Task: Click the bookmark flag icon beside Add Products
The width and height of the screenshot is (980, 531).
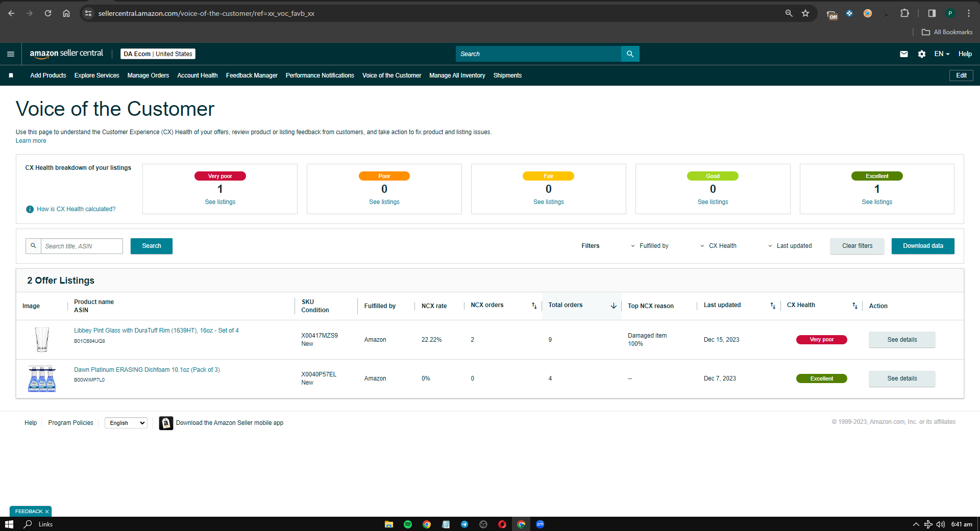Action: [x=11, y=75]
